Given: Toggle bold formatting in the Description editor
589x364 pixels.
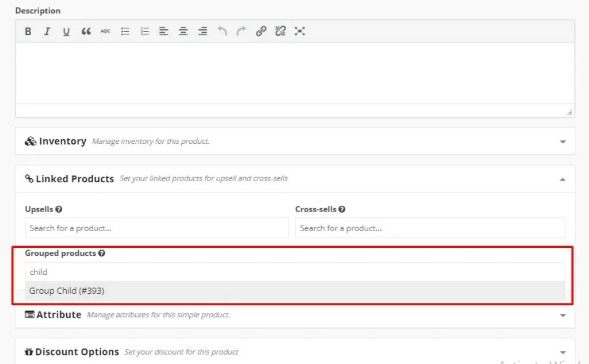Looking at the screenshot, I should pyautogui.click(x=28, y=31).
